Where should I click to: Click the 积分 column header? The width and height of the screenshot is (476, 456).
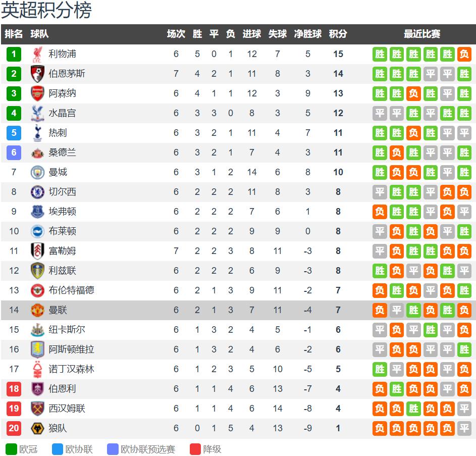[x=338, y=34]
